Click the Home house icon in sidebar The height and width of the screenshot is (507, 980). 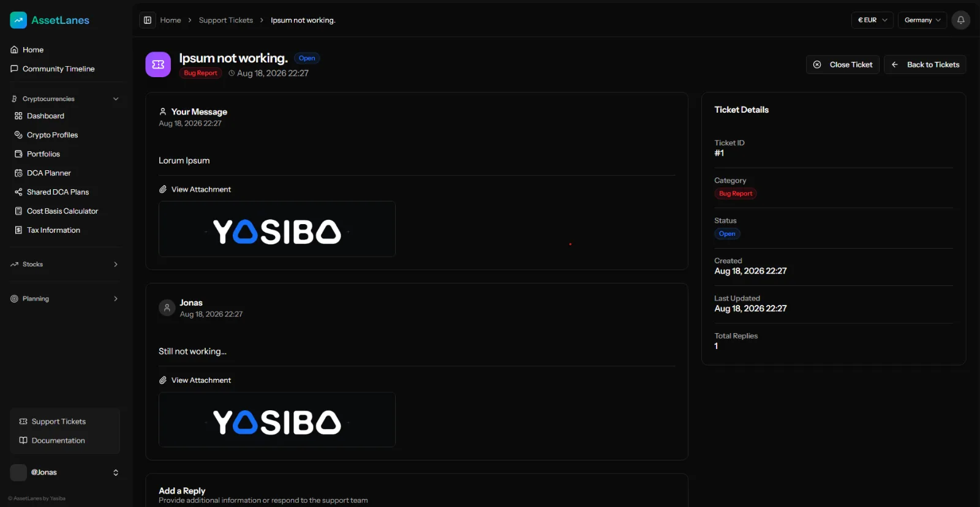coord(14,50)
